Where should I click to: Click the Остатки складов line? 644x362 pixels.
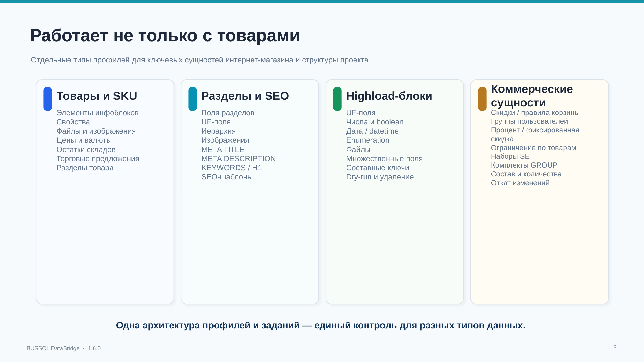[86, 150]
